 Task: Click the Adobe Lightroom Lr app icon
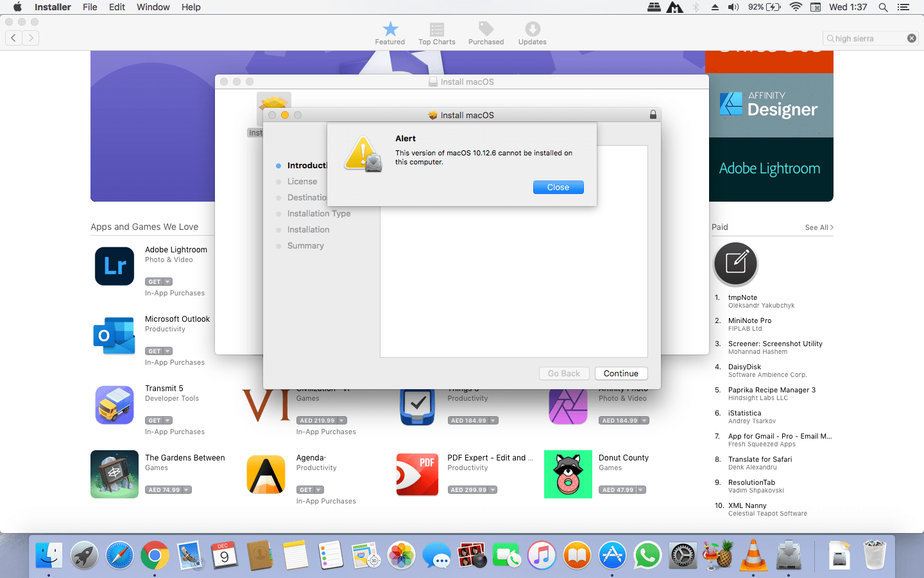pos(114,266)
